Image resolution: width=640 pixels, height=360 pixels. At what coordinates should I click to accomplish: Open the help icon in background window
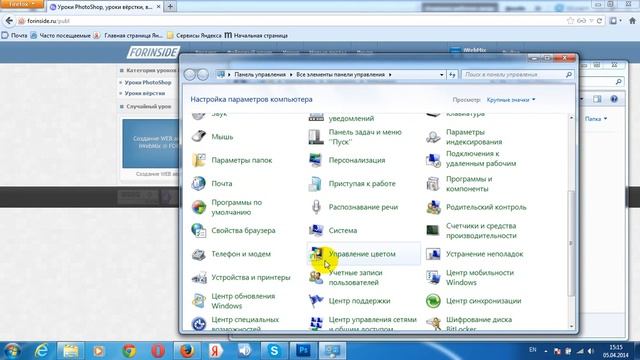[x=614, y=99]
